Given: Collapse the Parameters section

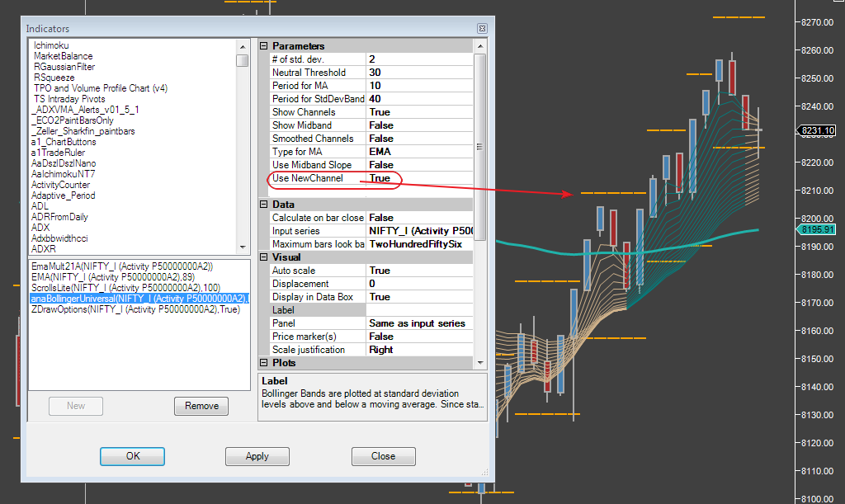Looking at the screenshot, I should point(263,45).
